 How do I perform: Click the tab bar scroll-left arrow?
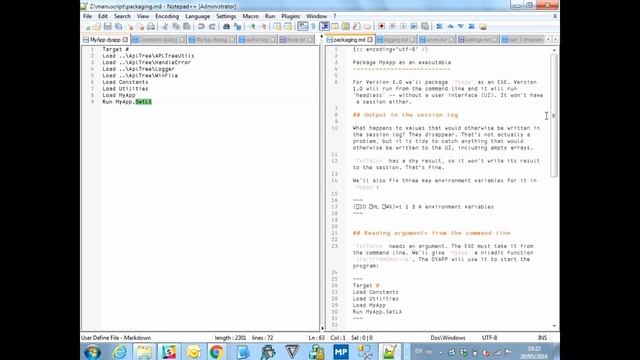pyautogui.click(x=548, y=40)
